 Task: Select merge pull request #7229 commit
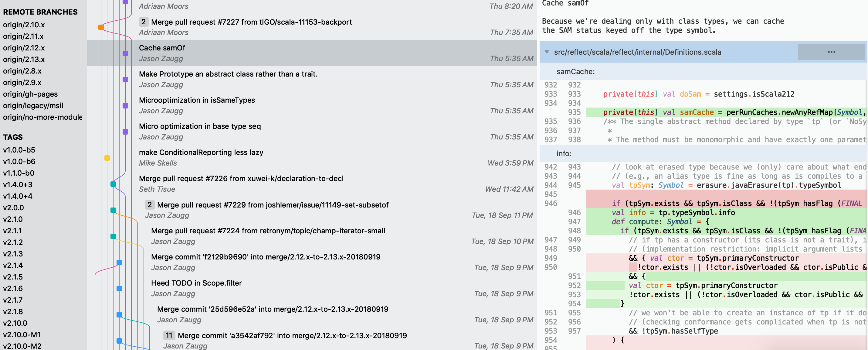click(312, 210)
